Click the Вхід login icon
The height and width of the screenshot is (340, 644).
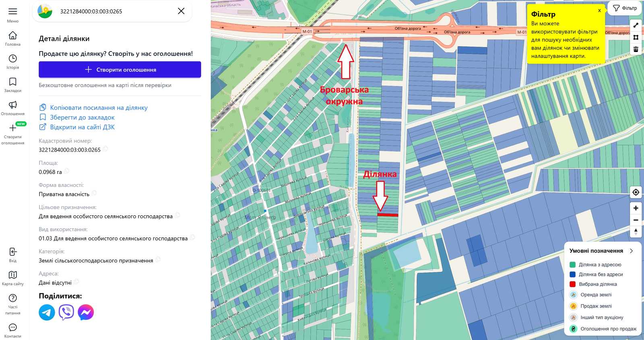click(x=13, y=252)
